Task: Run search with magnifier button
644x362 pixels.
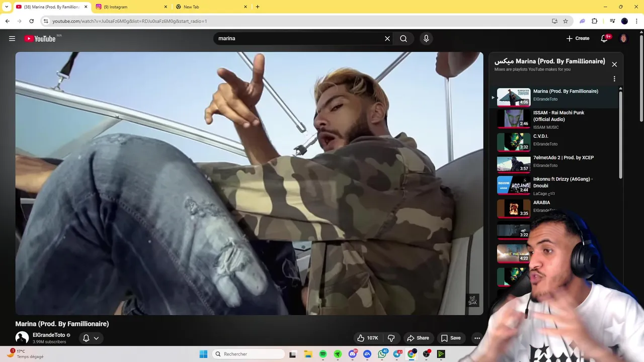Action: [x=404, y=38]
